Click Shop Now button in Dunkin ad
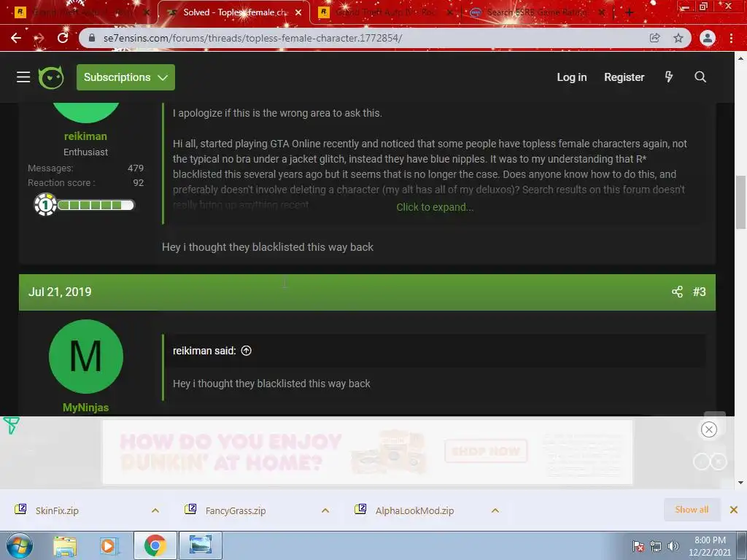Image resolution: width=747 pixels, height=560 pixels. click(x=486, y=451)
